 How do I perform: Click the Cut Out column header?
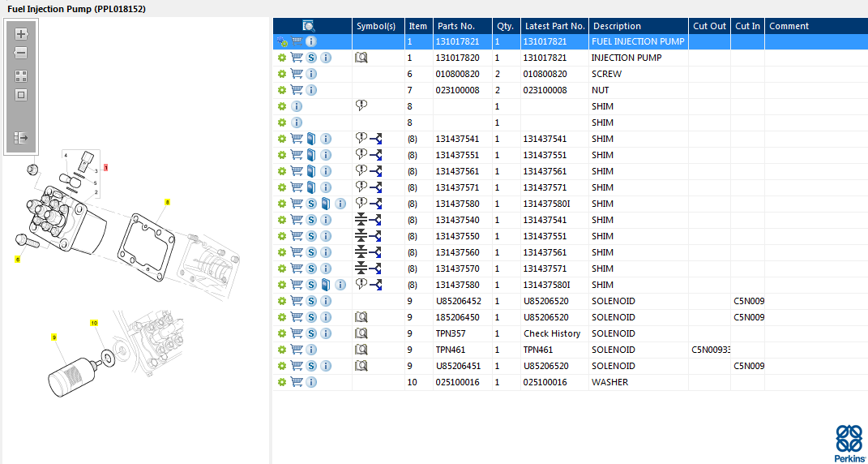(709, 26)
